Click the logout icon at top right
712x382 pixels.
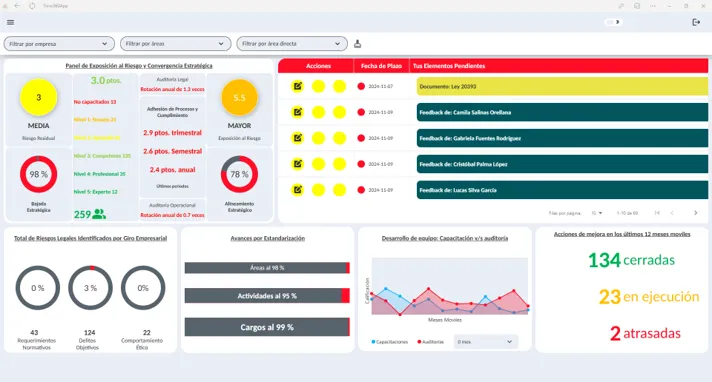(x=696, y=22)
